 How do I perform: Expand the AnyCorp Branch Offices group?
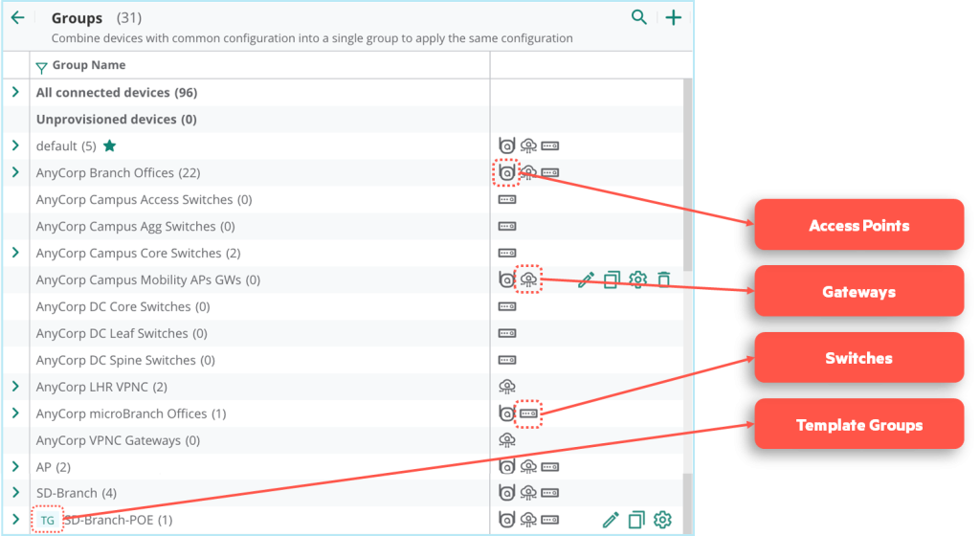15,173
